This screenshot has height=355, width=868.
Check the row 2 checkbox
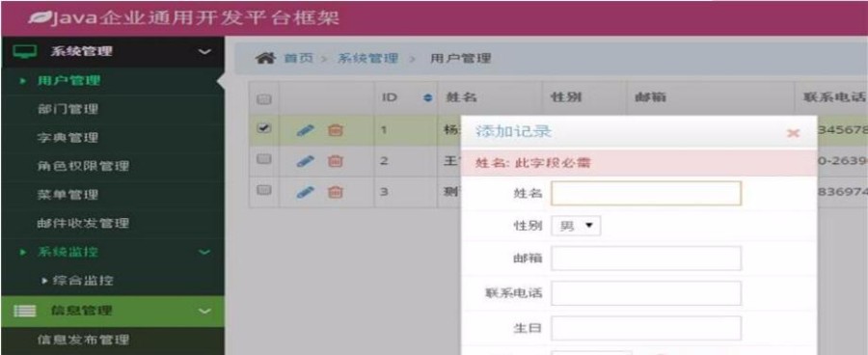[264, 159]
